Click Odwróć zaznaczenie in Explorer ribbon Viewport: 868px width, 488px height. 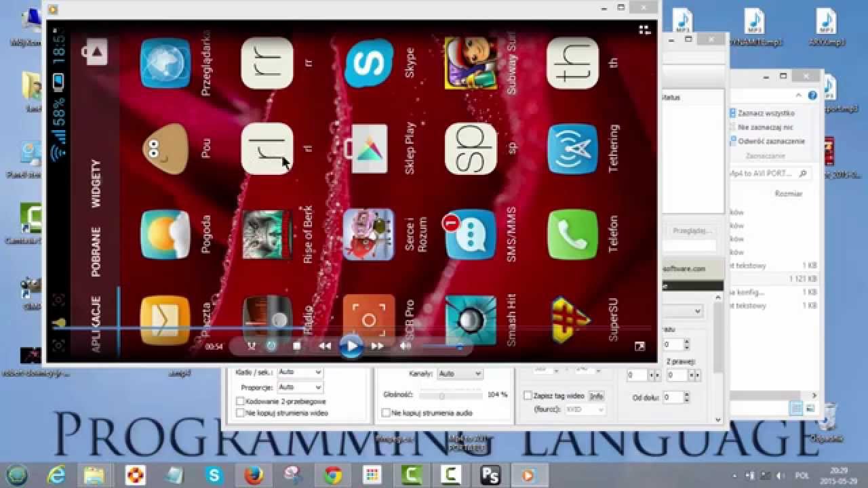coord(766,141)
